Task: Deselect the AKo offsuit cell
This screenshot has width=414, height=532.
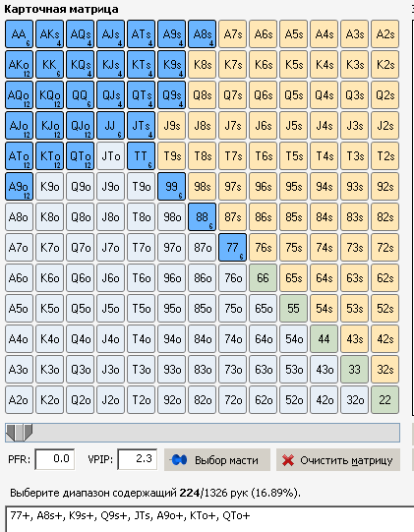Action: click(x=19, y=65)
